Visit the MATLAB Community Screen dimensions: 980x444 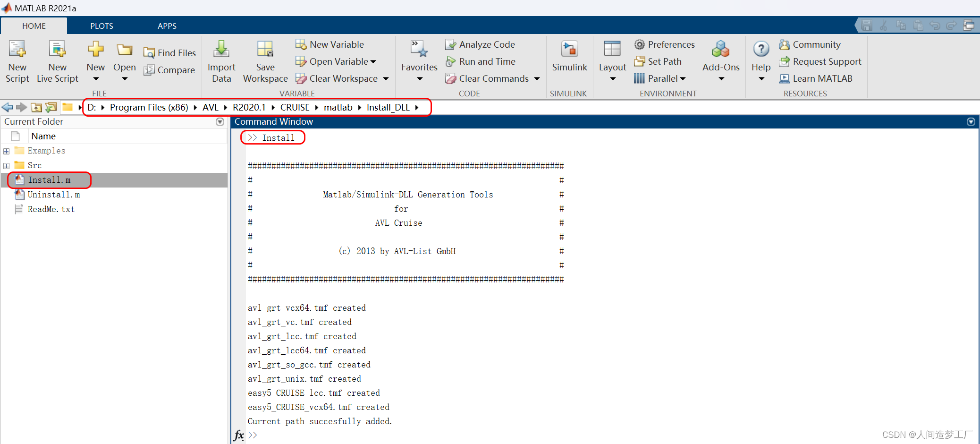pos(810,44)
